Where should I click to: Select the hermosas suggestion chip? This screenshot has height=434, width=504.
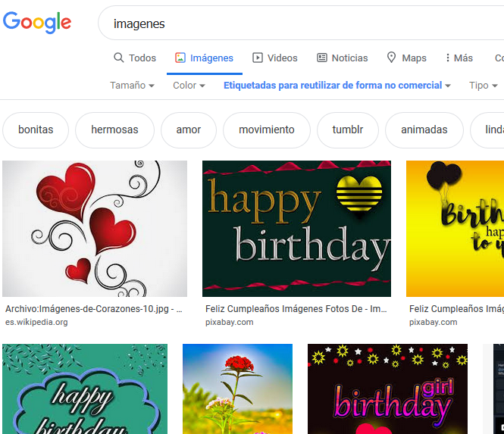114,130
